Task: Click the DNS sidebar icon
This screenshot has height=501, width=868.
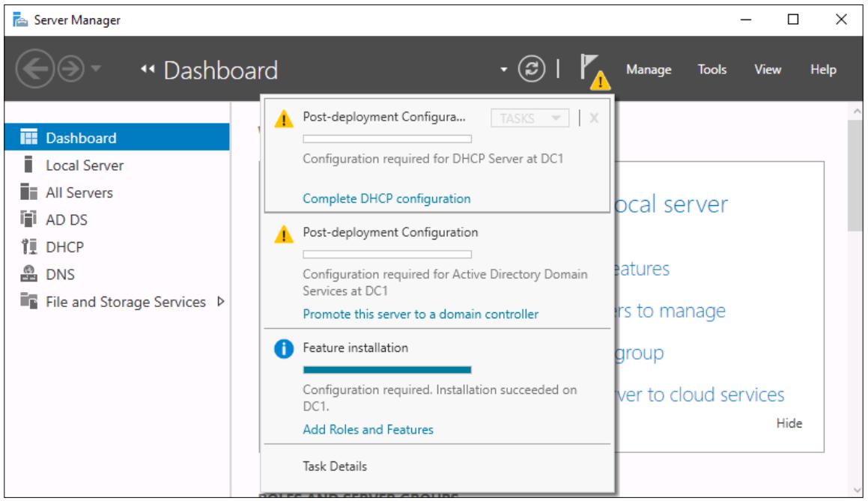Action: (x=28, y=273)
